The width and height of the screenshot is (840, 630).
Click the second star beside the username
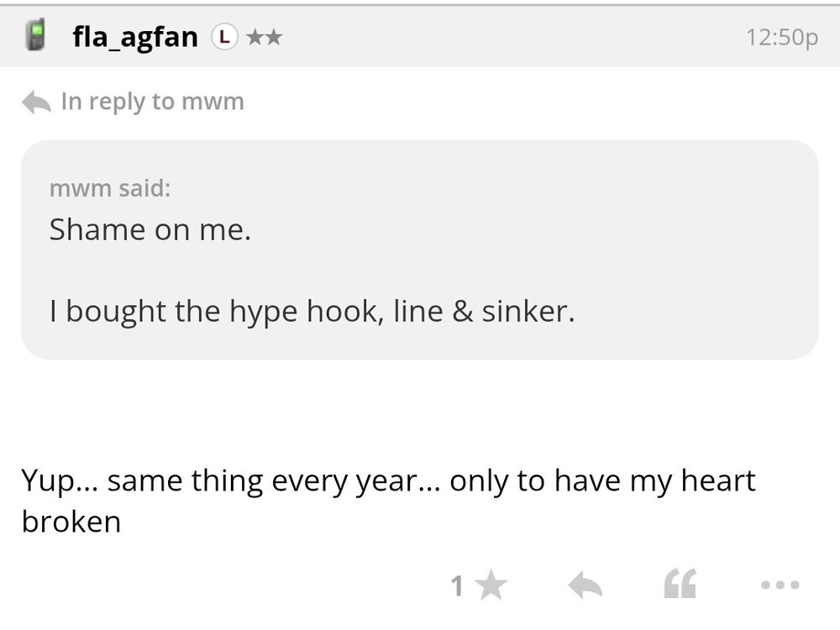click(x=277, y=36)
